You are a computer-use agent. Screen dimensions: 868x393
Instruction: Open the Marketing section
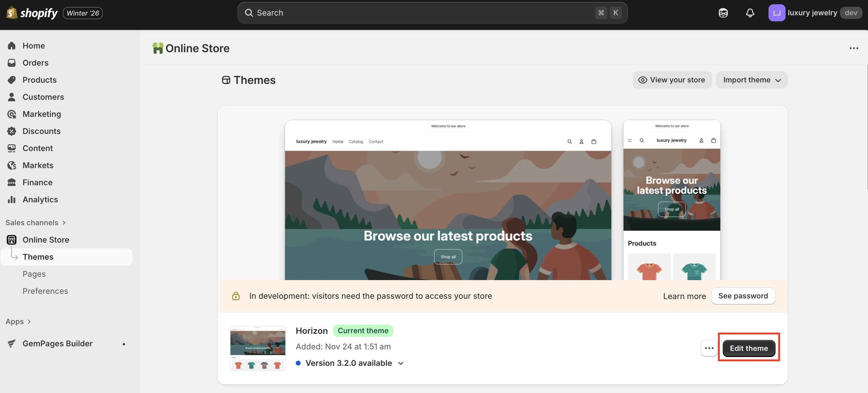[42, 114]
